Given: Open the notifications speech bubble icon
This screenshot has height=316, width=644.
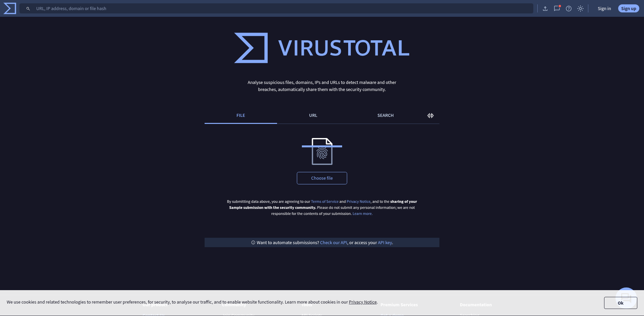Looking at the screenshot, I should 557,9.
